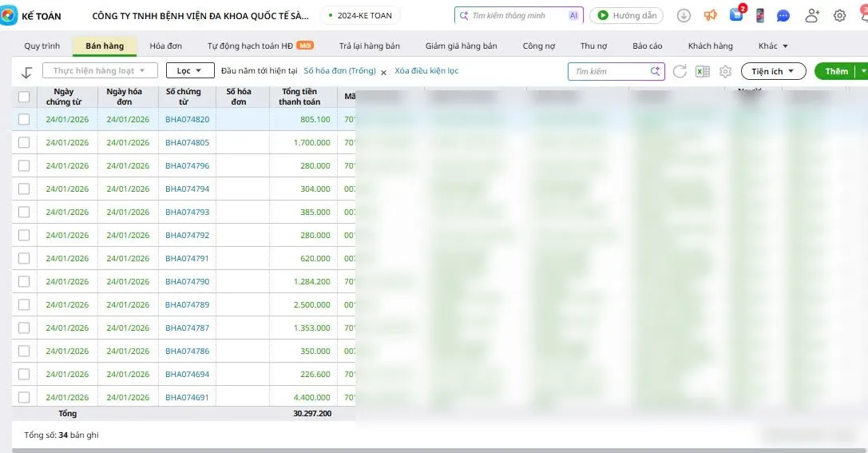Click the Hướng dẫn guide button
This screenshot has width=868, height=453.
(627, 15)
